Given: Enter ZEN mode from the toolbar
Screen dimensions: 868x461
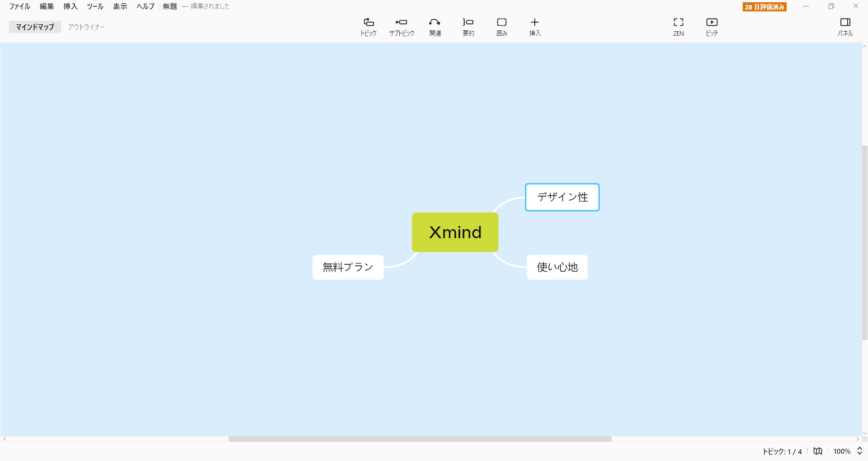Looking at the screenshot, I should (x=679, y=27).
